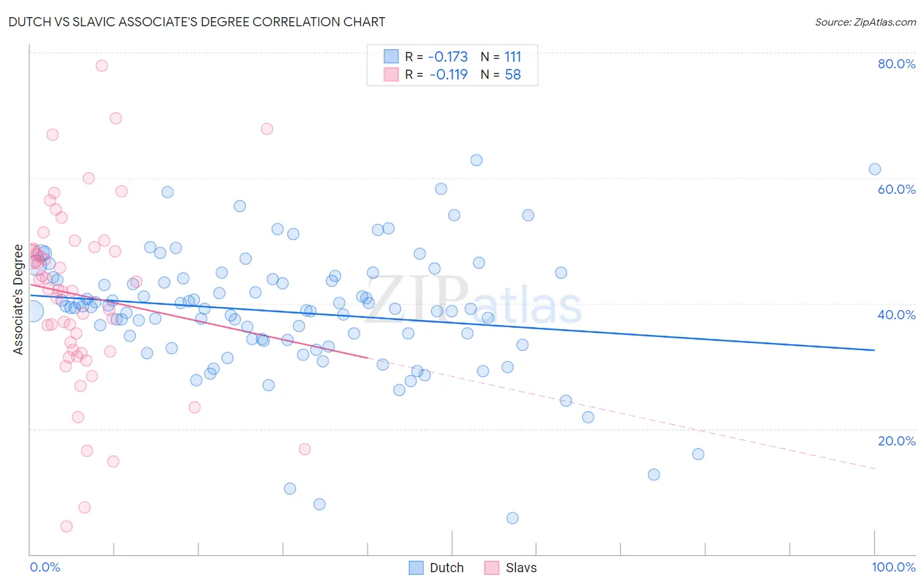This screenshot has width=924, height=586.
Task: Open the ZipAtlas.com source link
Action: coord(866,22)
